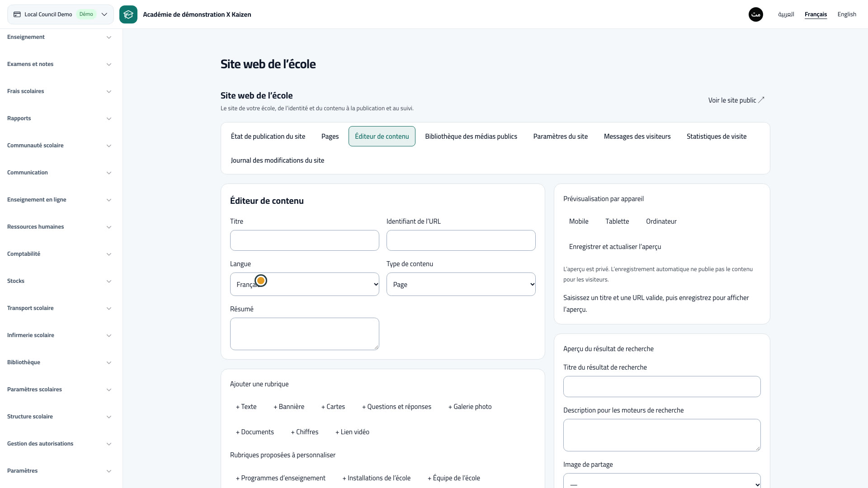868x488 pixels.
Task: Open the Image de partage dropdown
Action: 662,481
